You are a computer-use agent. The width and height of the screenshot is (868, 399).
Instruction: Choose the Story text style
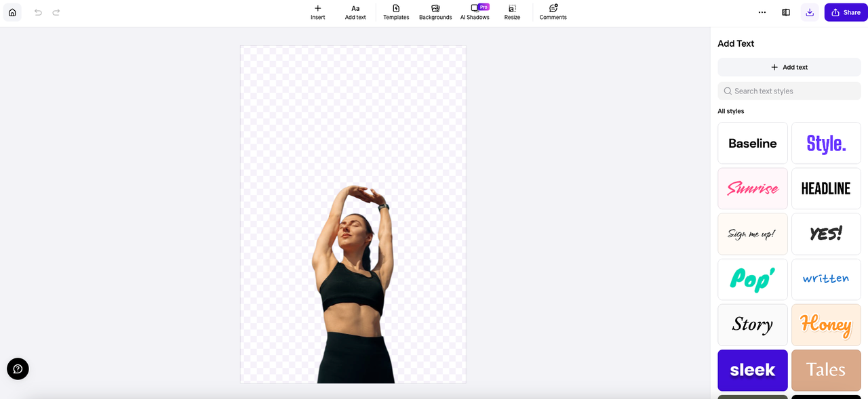753,324
